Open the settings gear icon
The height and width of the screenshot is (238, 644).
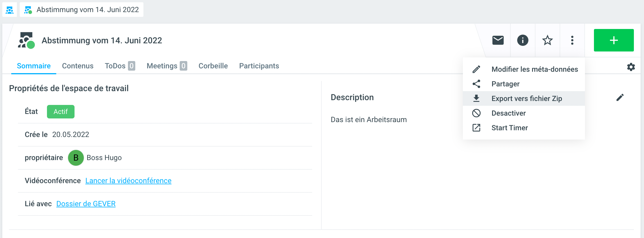(x=631, y=67)
